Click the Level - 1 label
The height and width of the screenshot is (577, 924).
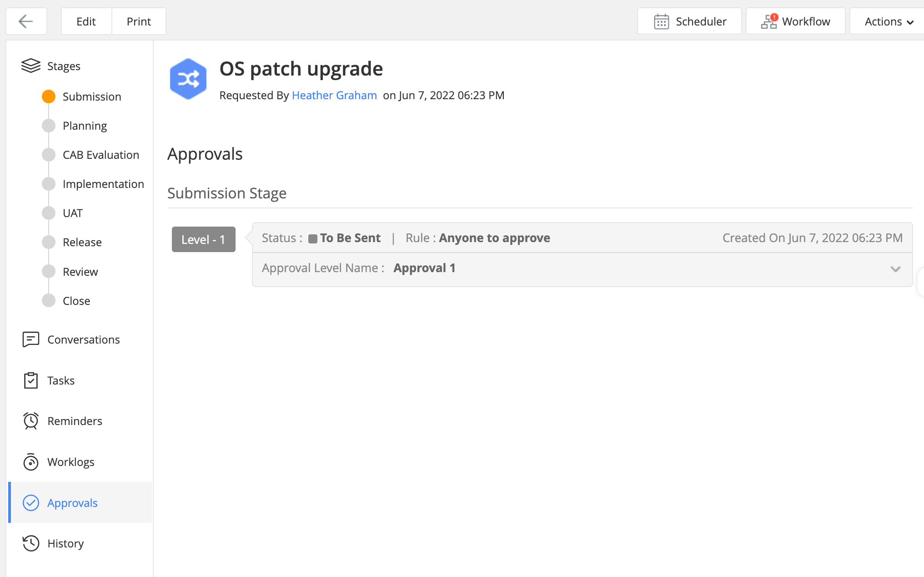(203, 239)
